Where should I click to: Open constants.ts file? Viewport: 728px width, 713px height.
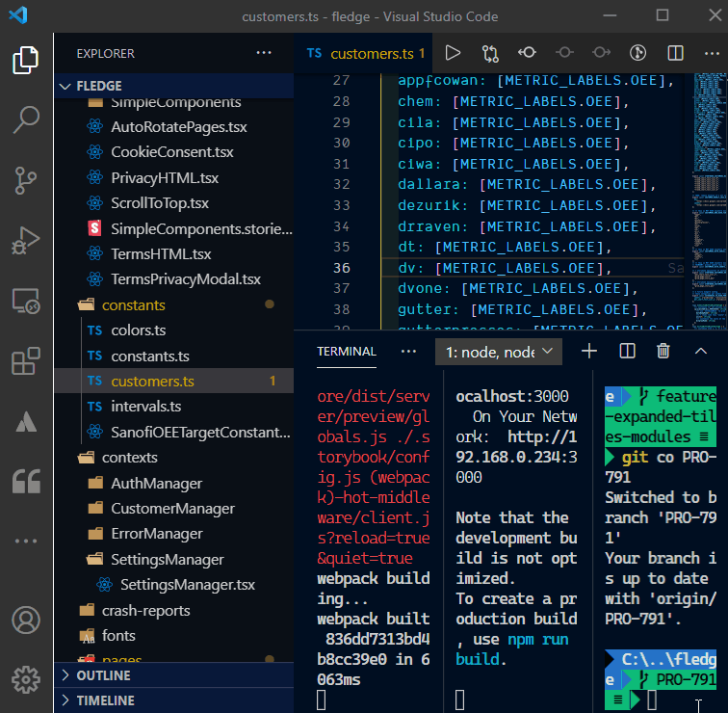pyautogui.click(x=173, y=356)
